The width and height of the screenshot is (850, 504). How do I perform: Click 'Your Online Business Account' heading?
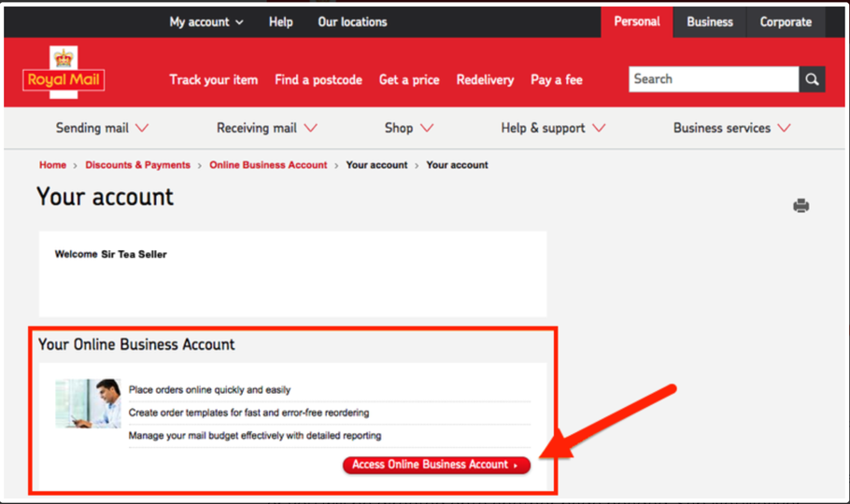[x=136, y=344]
